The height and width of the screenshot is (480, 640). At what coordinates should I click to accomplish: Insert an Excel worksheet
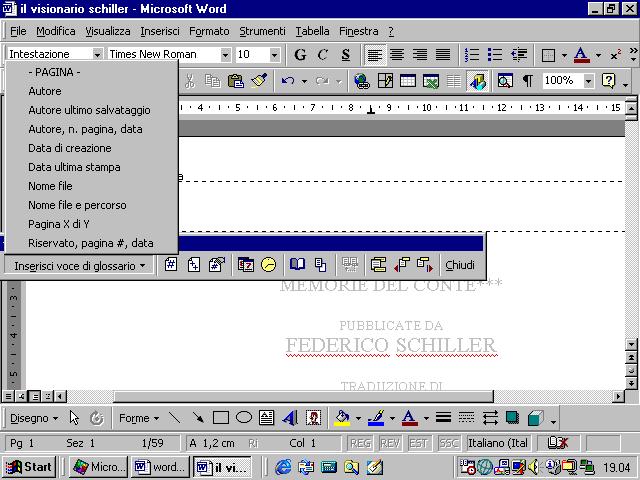coord(431,81)
